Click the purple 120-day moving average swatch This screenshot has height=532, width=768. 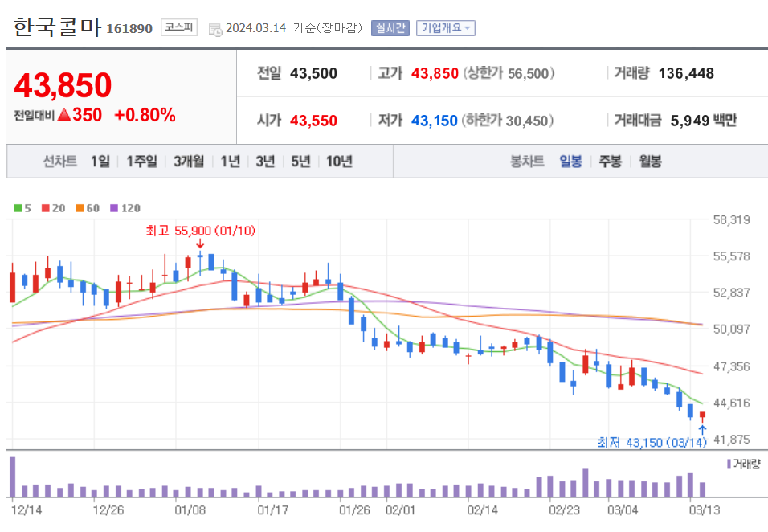tap(114, 208)
